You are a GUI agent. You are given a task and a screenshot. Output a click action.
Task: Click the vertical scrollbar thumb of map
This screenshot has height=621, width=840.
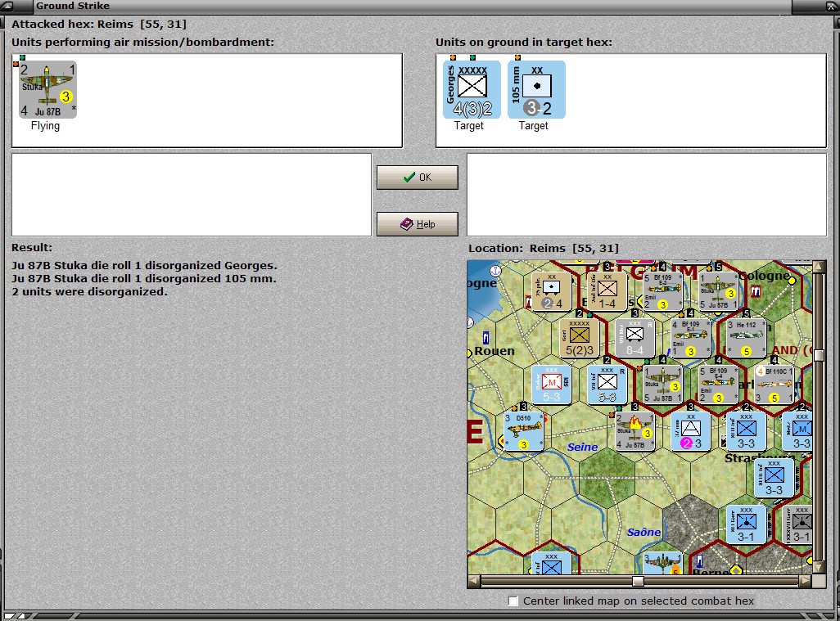[x=819, y=355]
